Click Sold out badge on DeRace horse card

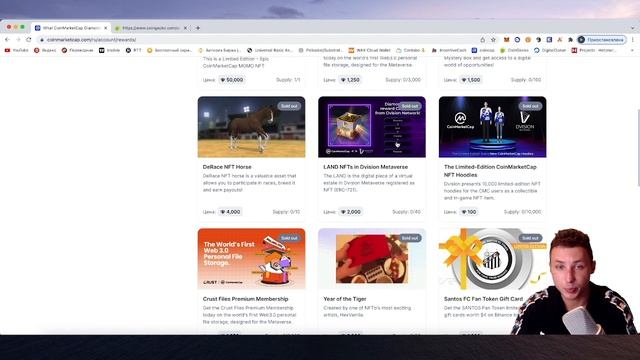pyautogui.click(x=289, y=106)
